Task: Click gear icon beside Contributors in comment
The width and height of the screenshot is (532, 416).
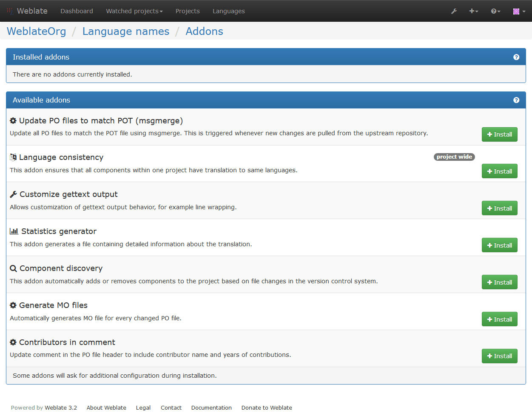Action: (13, 342)
